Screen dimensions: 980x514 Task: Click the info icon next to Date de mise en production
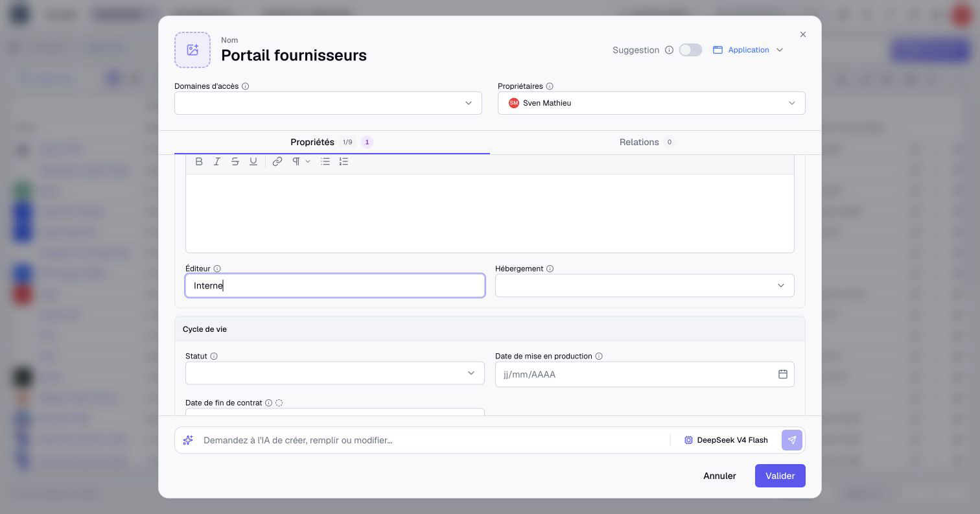(x=599, y=356)
